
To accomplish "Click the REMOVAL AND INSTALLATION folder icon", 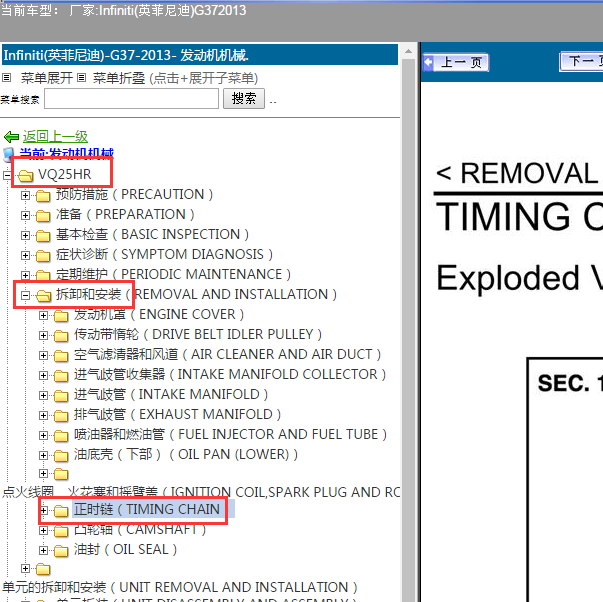I will point(43,296).
